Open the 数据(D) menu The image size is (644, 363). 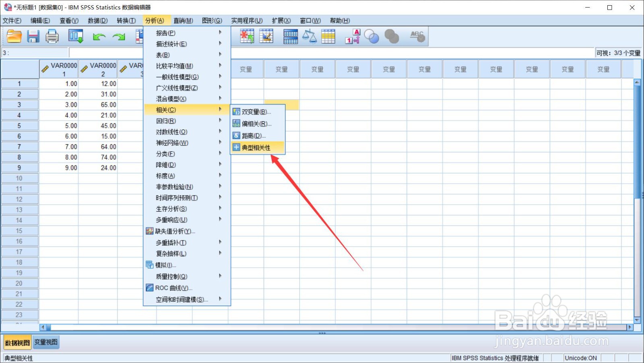point(98,21)
